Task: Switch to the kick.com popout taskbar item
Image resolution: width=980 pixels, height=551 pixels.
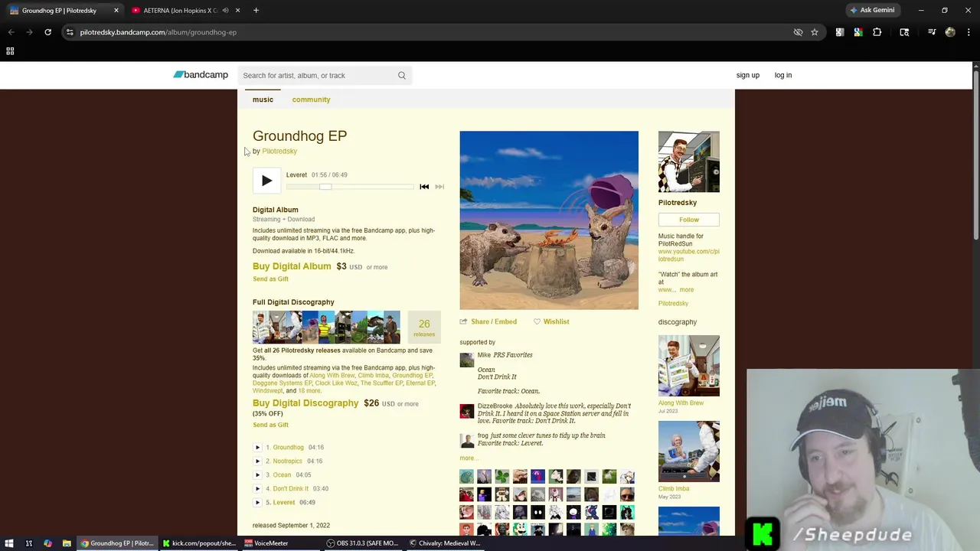Action: [199, 543]
